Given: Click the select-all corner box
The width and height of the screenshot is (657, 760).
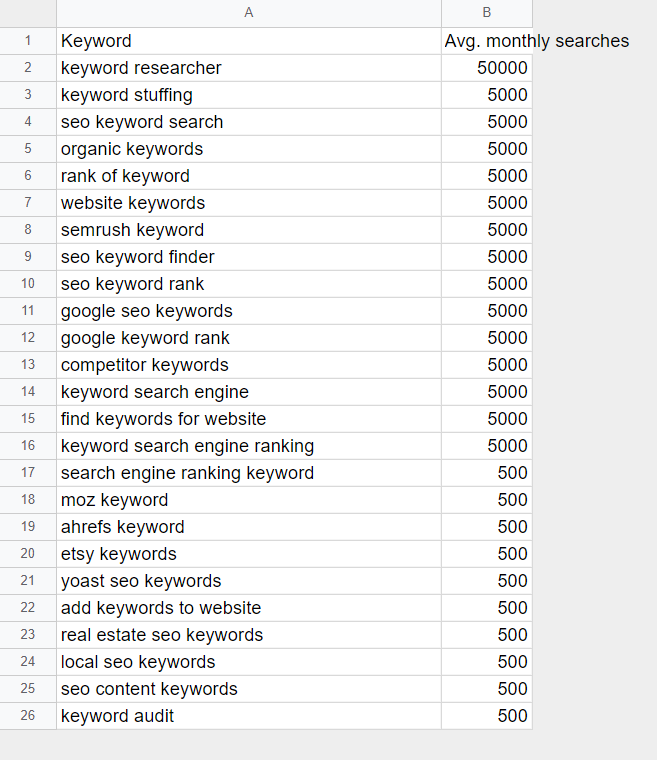Looking at the screenshot, I should click(28, 13).
